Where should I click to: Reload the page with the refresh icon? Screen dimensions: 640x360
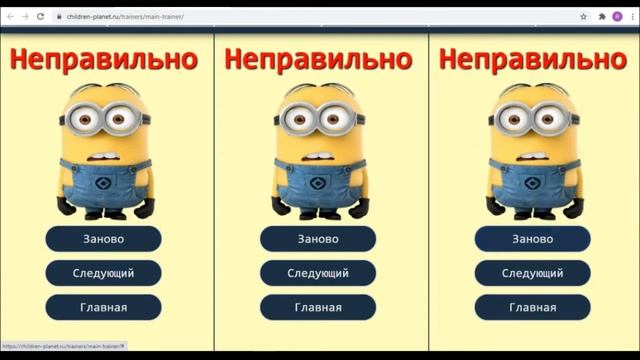[40, 17]
